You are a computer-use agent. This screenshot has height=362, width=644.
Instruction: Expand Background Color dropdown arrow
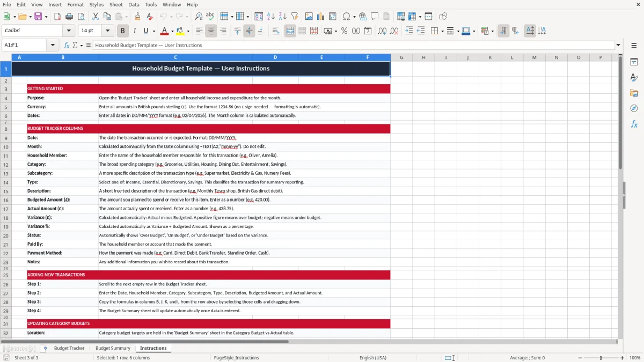click(x=188, y=31)
